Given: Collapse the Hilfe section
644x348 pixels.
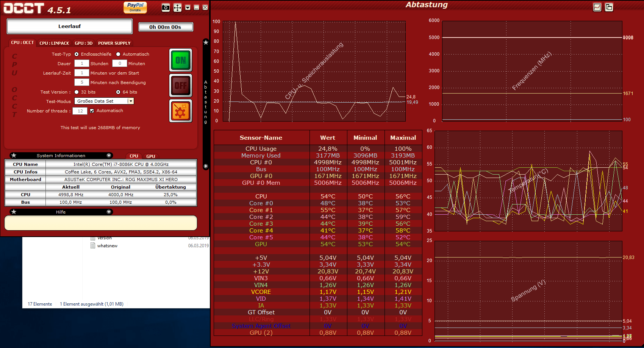Looking at the screenshot, I should coord(109,212).
